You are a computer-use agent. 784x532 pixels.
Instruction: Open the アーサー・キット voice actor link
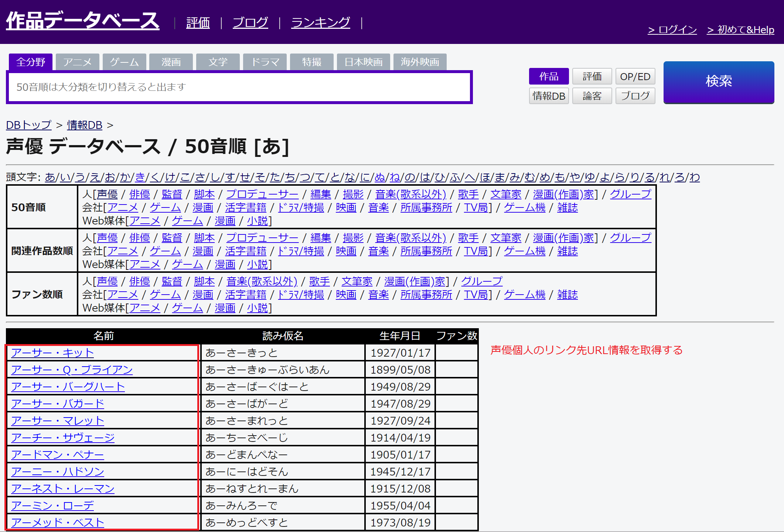coord(52,353)
